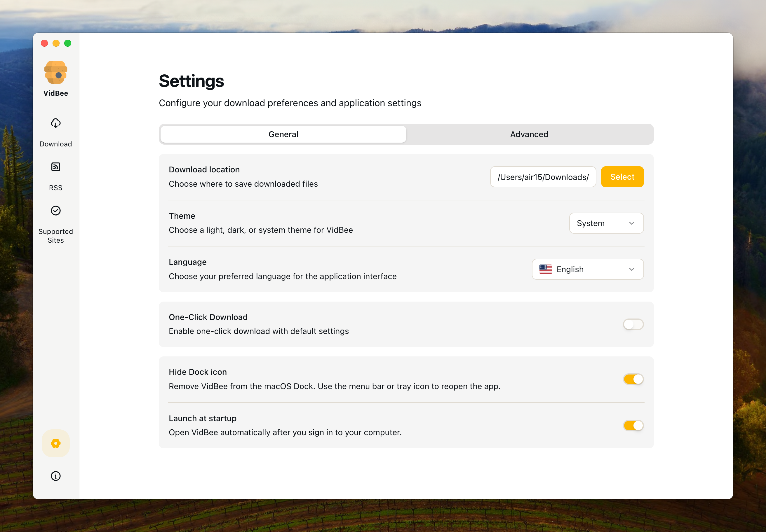Click the highlighted Settings gear icon
Viewport: 766px width, 532px height.
(55, 443)
